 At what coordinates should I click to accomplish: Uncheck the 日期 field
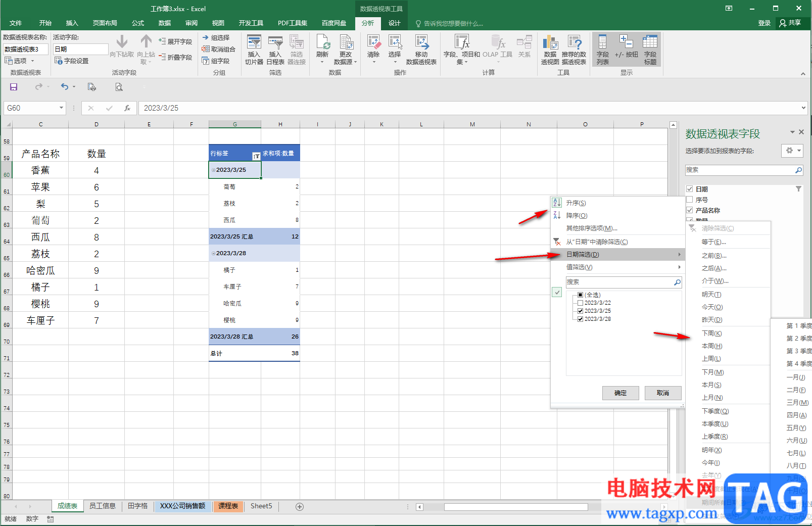pos(689,189)
